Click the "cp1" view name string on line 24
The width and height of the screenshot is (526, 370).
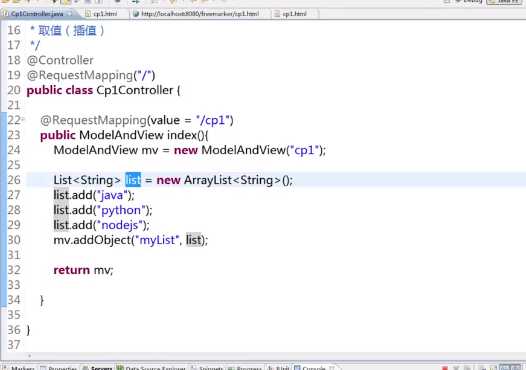tap(305, 150)
